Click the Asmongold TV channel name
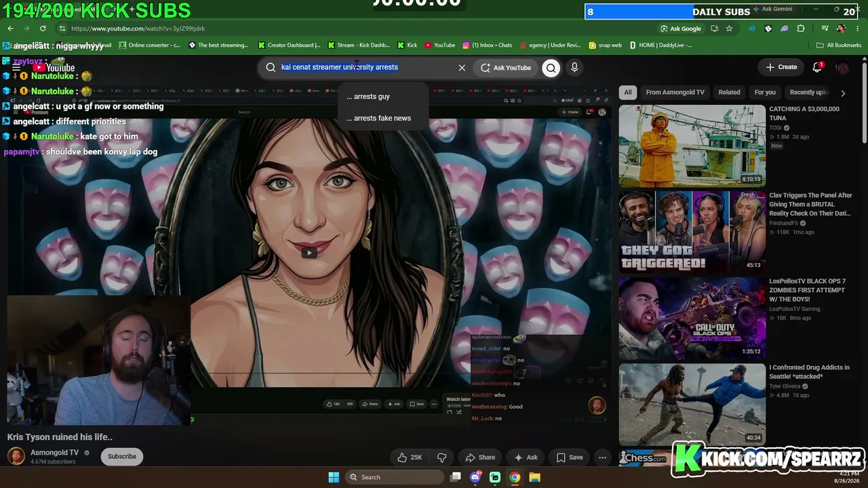Image resolution: width=868 pixels, height=488 pixels. (x=54, y=453)
